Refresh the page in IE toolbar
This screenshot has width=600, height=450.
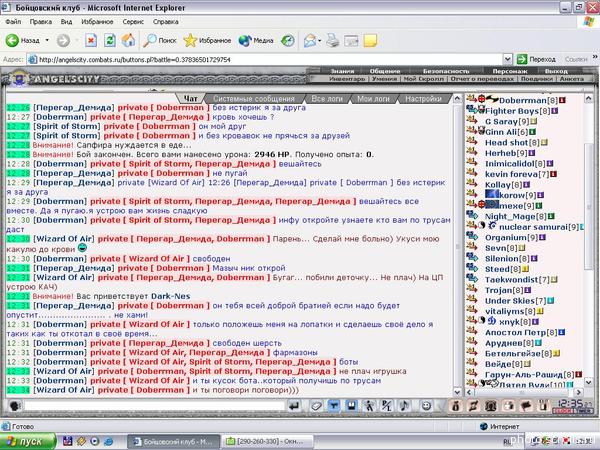110,41
